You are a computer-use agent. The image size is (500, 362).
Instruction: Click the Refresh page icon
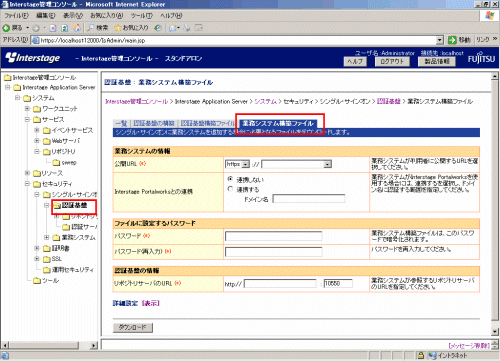[x=65, y=28]
